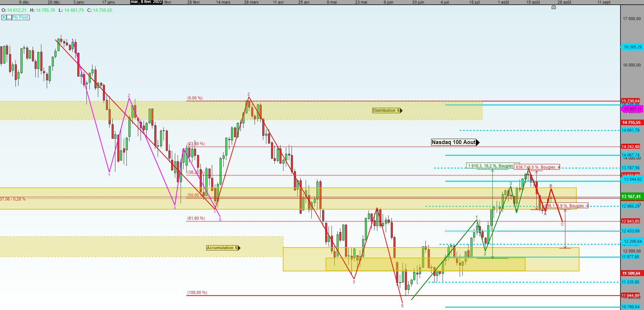Select the Fibonacci (0,00 %) level label
The width and height of the screenshot is (644, 310).
tap(195, 98)
